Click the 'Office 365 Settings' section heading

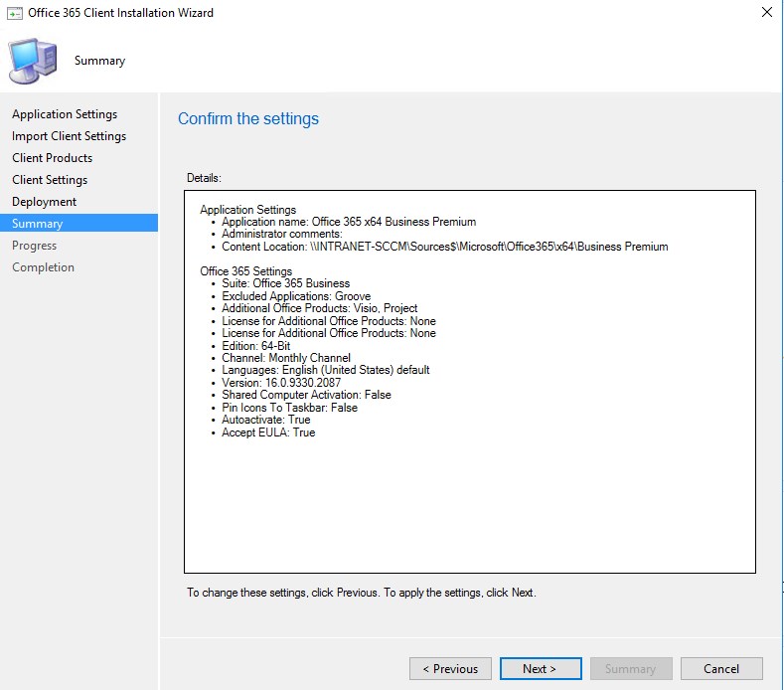(246, 271)
